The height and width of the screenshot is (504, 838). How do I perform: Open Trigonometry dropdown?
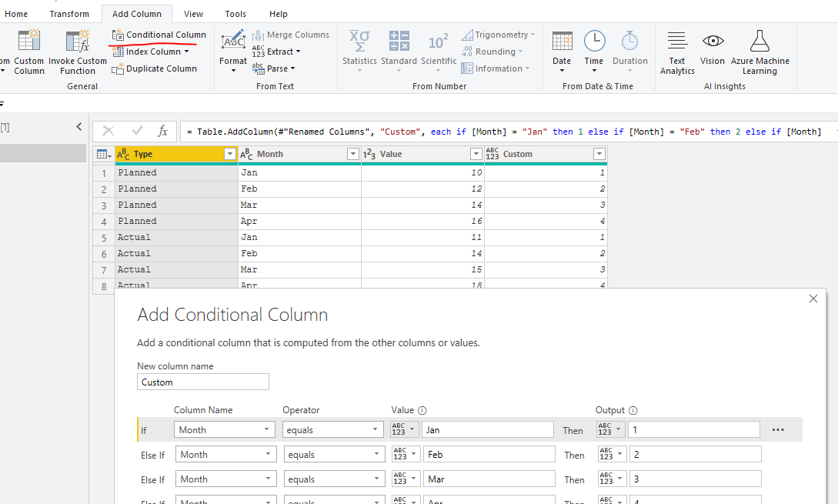[x=498, y=35]
